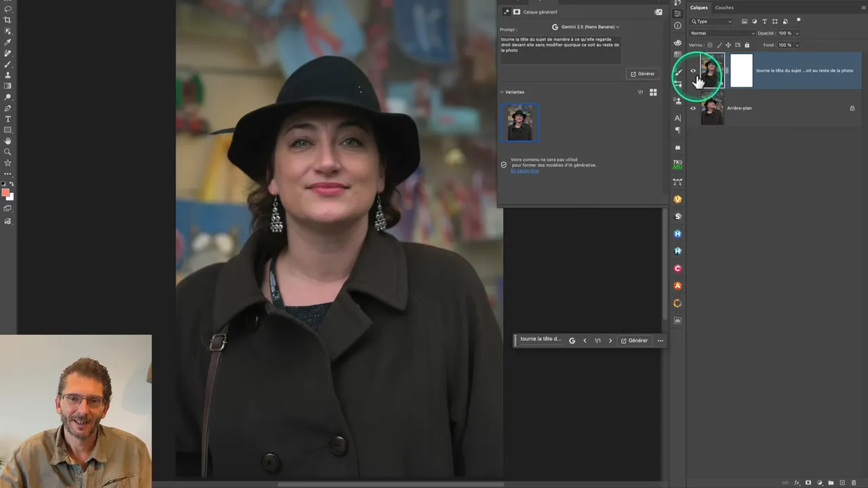Click the foreground color swatch
Image resolution: width=868 pixels, height=488 pixels.
click(5, 193)
